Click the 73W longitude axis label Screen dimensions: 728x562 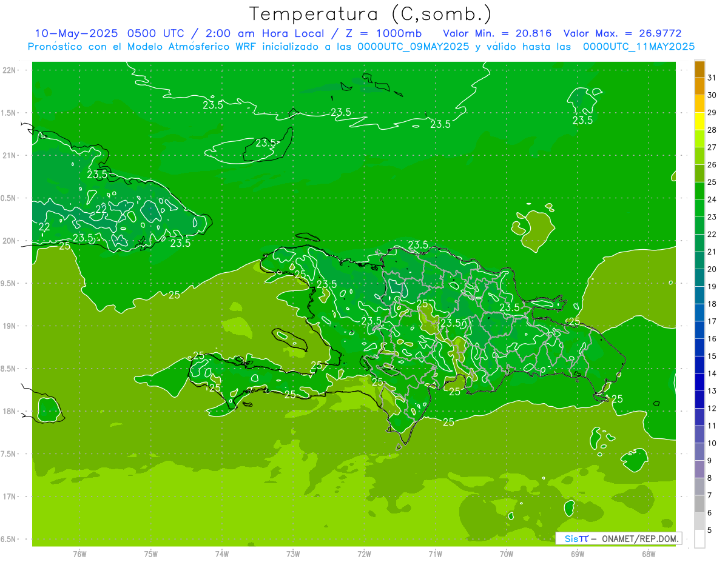click(293, 554)
